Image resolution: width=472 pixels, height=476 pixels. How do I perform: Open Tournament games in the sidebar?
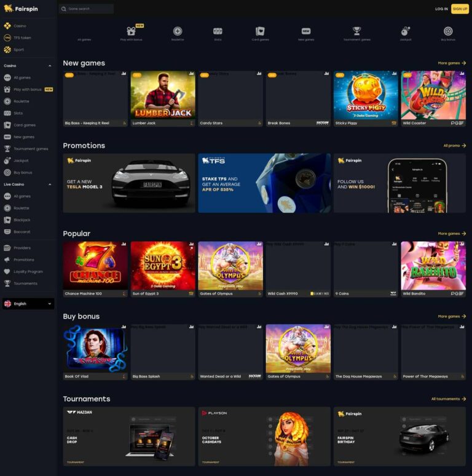coord(26,148)
